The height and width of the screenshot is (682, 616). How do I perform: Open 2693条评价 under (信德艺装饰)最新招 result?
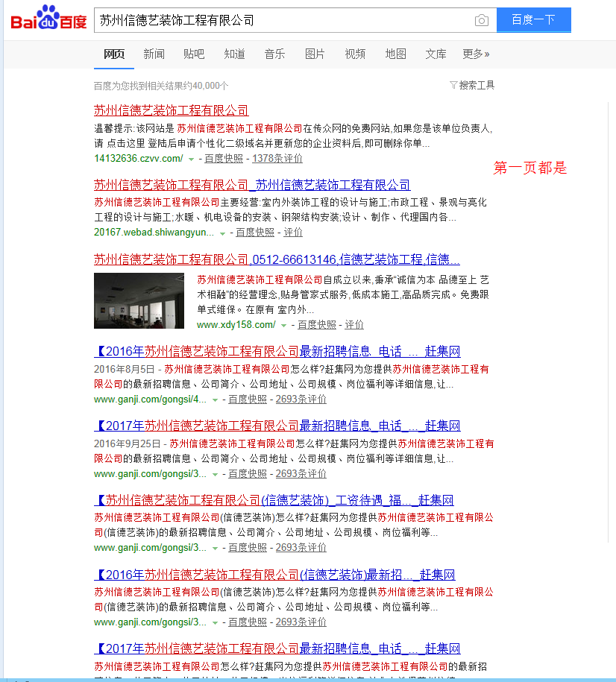tap(301, 622)
